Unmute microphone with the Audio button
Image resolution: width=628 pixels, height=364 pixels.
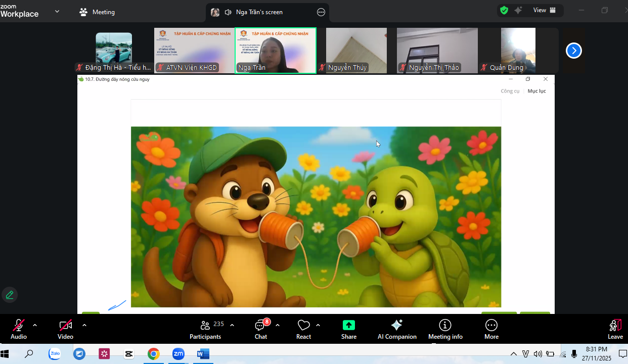[19, 329]
